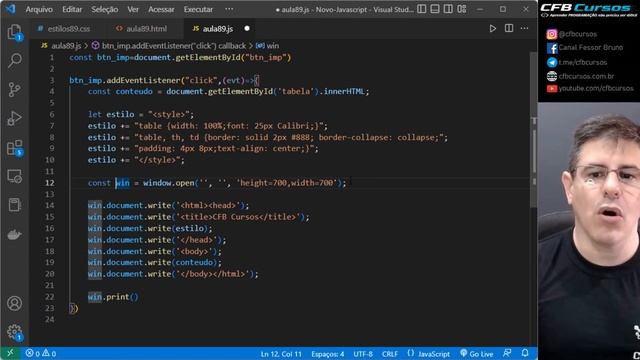Click line number 22 in gutter
This screenshot has height=360, width=640.
(50, 297)
